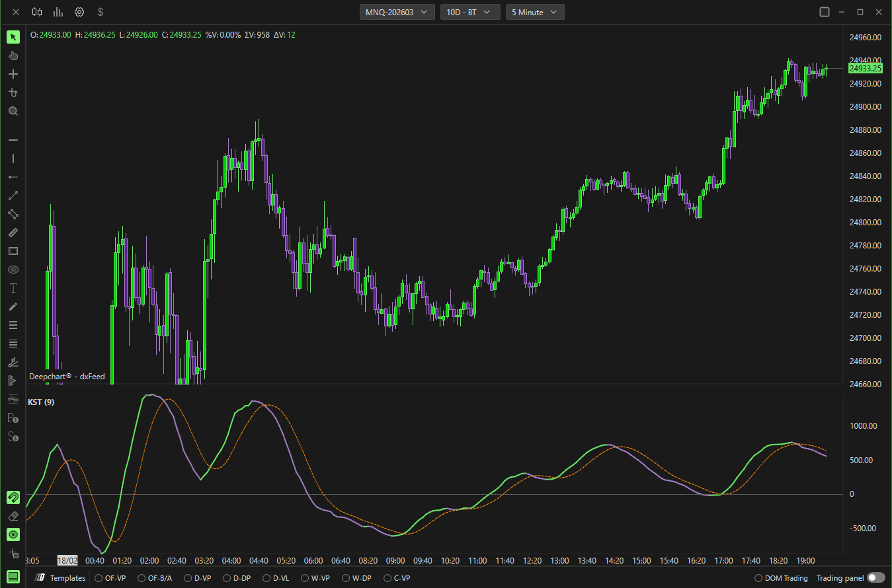Choose the rectangle drawing tool

(13, 251)
